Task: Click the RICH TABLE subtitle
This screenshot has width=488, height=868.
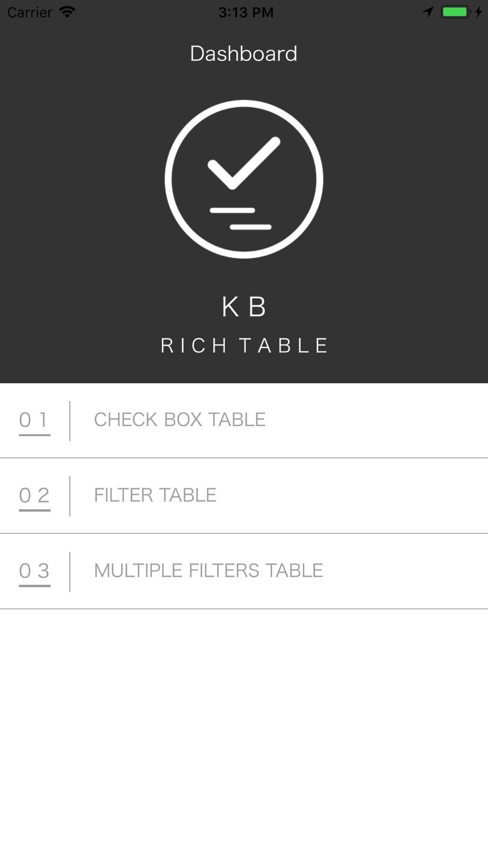Action: pyautogui.click(x=244, y=346)
